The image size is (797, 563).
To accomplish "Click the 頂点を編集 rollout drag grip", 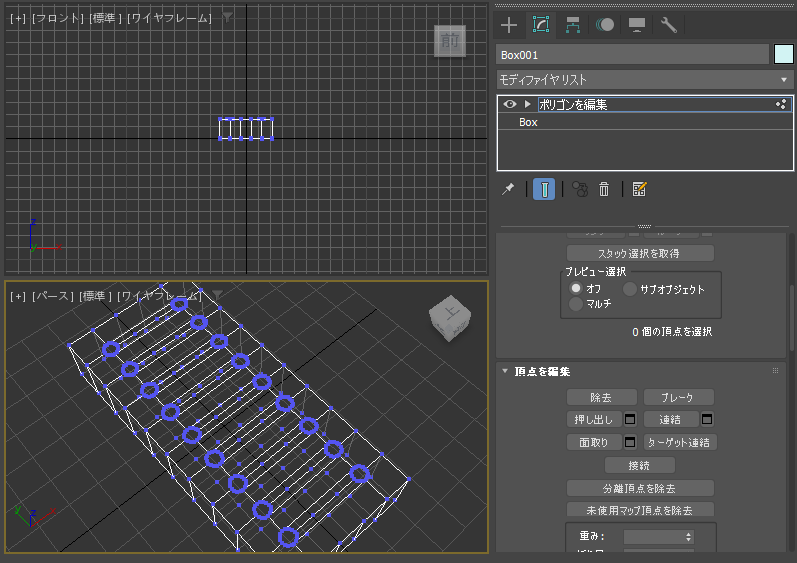I will 775,371.
